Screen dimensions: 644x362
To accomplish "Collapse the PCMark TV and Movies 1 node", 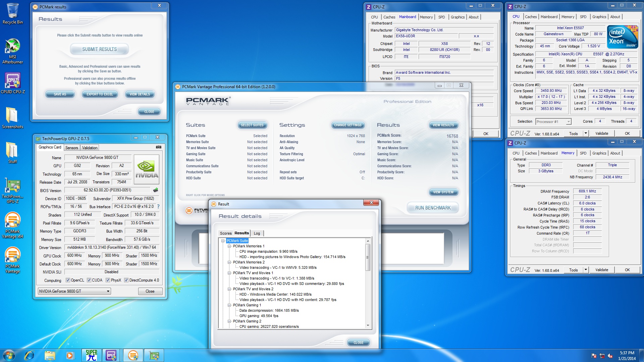I will (229, 273).
